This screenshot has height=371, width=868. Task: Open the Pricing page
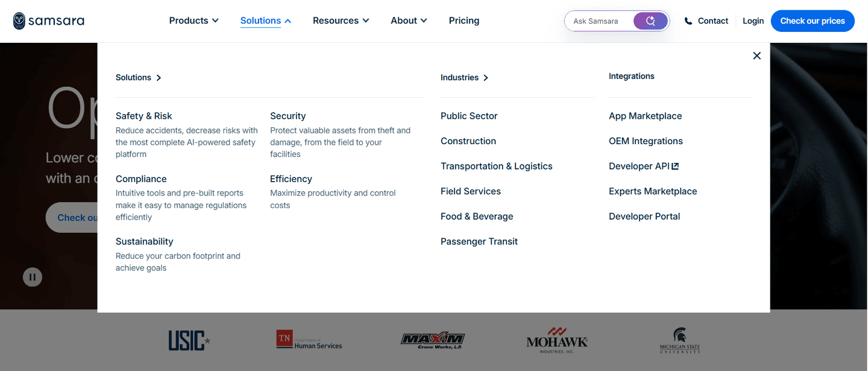pyautogui.click(x=464, y=21)
